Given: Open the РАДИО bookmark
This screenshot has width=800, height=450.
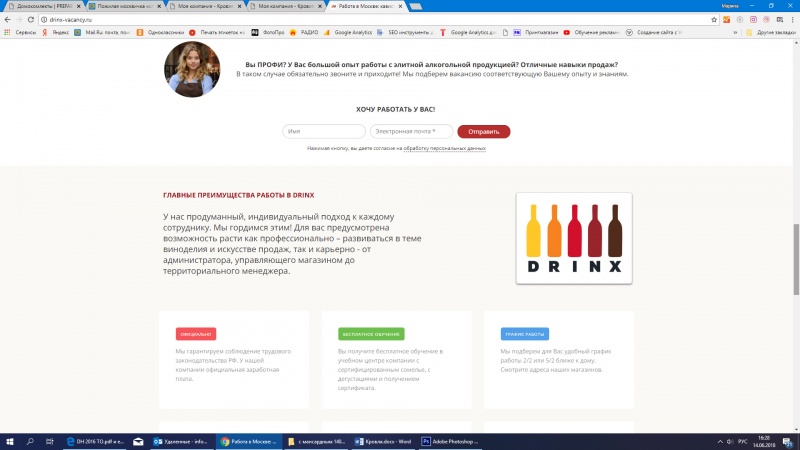Looking at the screenshot, I should pyautogui.click(x=304, y=32).
